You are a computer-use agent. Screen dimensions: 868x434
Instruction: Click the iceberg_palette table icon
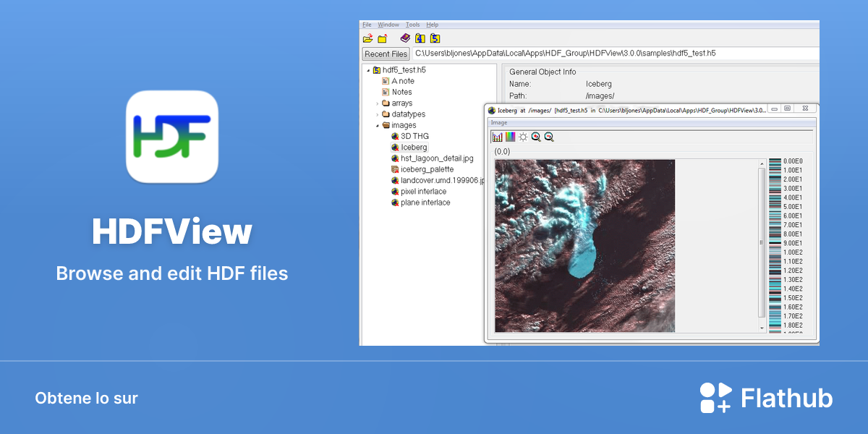[x=395, y=169]
